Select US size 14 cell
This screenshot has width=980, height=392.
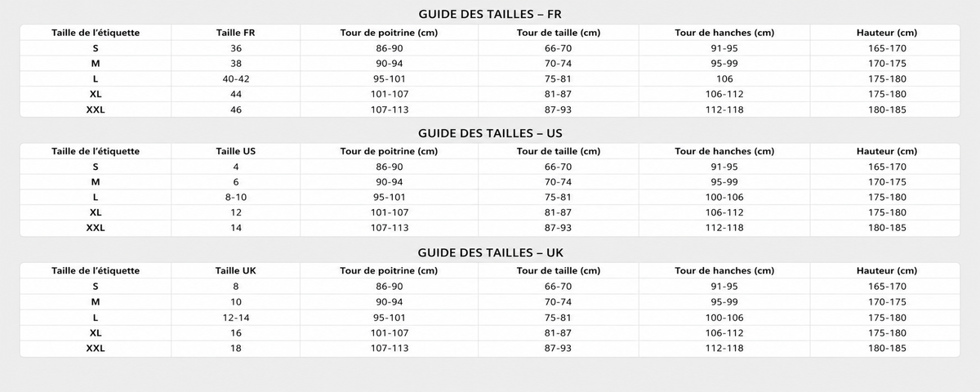point(236,228)
